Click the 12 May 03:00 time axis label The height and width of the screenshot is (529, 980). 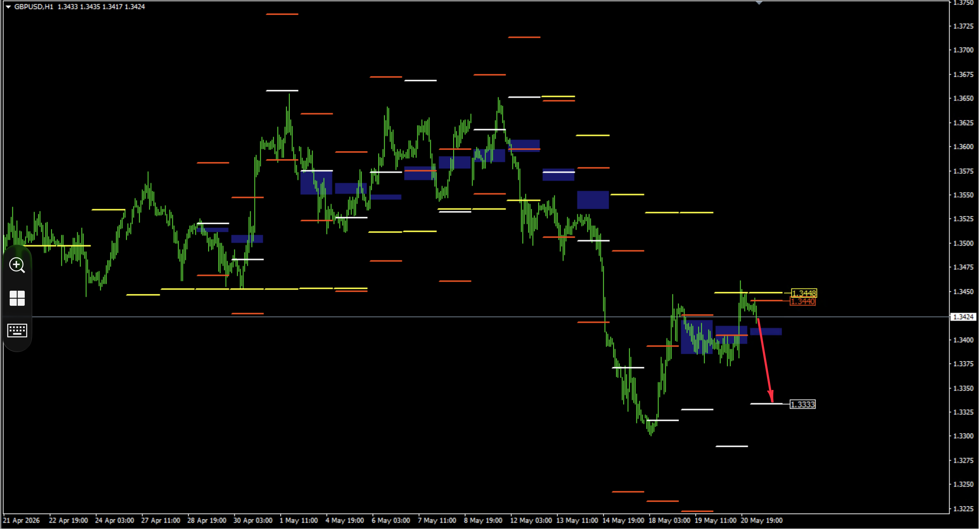pyautogui.click(x=531, y=520)
